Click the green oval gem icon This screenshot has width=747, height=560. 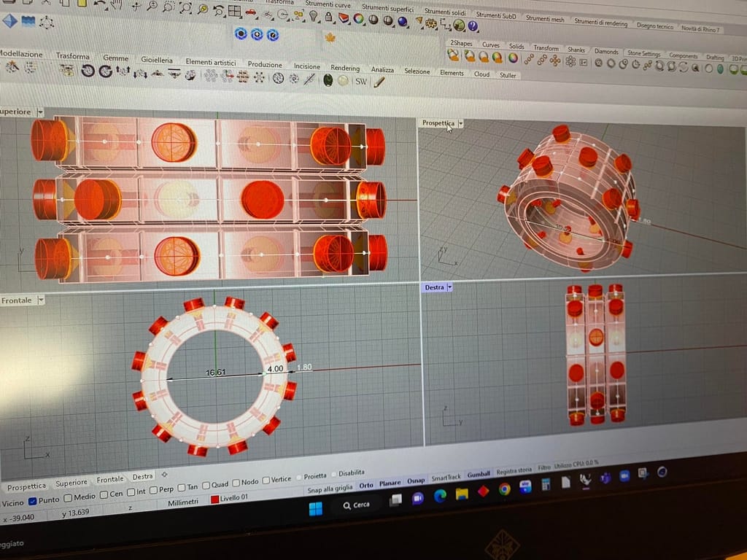[328, 80]
